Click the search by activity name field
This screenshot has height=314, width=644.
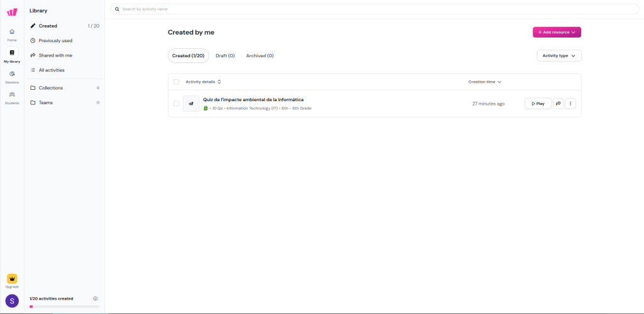(377, 9)
